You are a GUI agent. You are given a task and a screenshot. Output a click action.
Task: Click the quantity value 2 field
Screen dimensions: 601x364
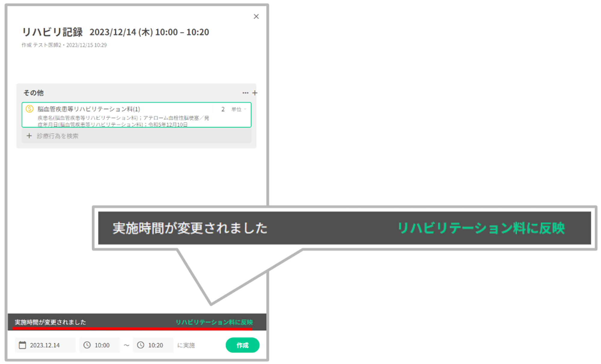pyautogui.click(x=223, y=109)
